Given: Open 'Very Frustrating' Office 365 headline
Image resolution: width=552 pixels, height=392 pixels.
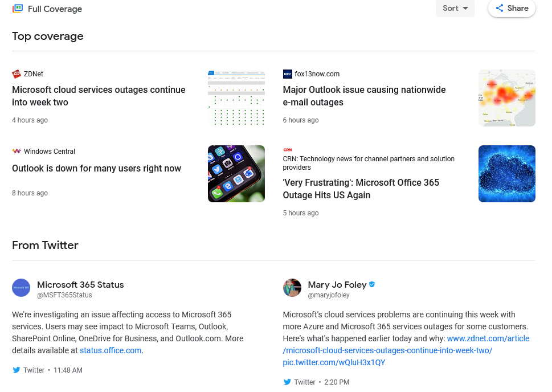Looking at the screenshot, I should (361, 189).
